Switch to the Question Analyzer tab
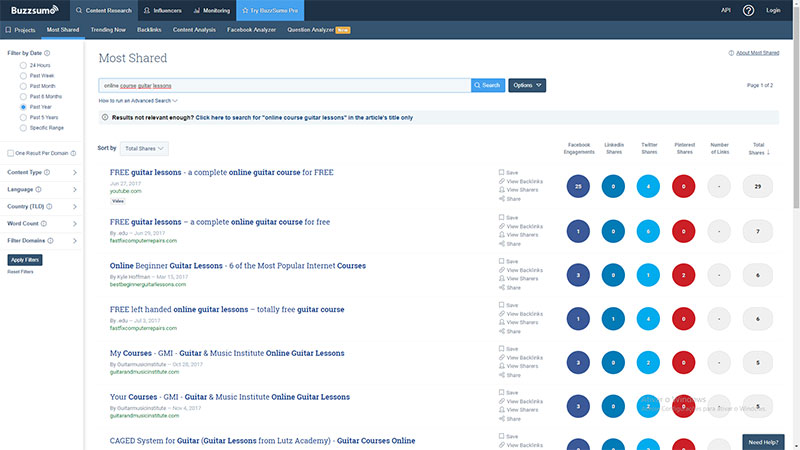 pyautogui.click(x=318, y=30)
